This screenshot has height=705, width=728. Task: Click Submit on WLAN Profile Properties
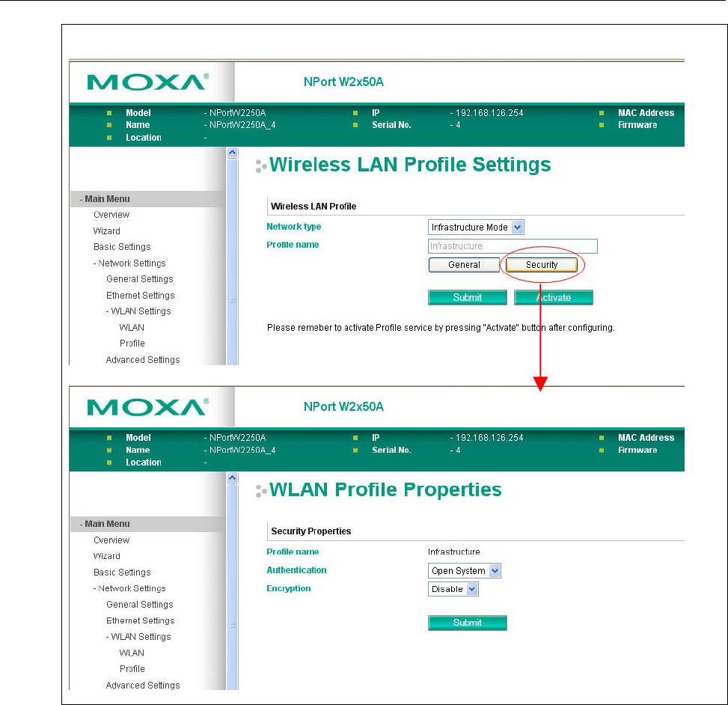(467, 623)
